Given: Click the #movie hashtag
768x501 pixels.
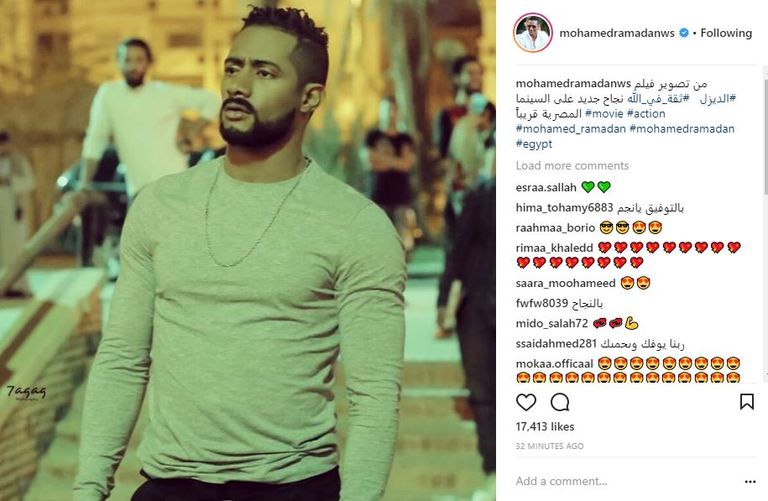Looking at the screenshot, I should (x=604, y=114).
